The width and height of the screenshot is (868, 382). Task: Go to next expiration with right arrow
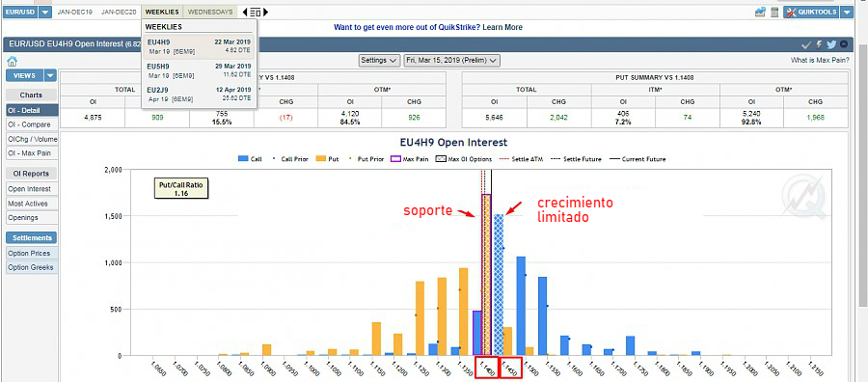click(266, 13)
